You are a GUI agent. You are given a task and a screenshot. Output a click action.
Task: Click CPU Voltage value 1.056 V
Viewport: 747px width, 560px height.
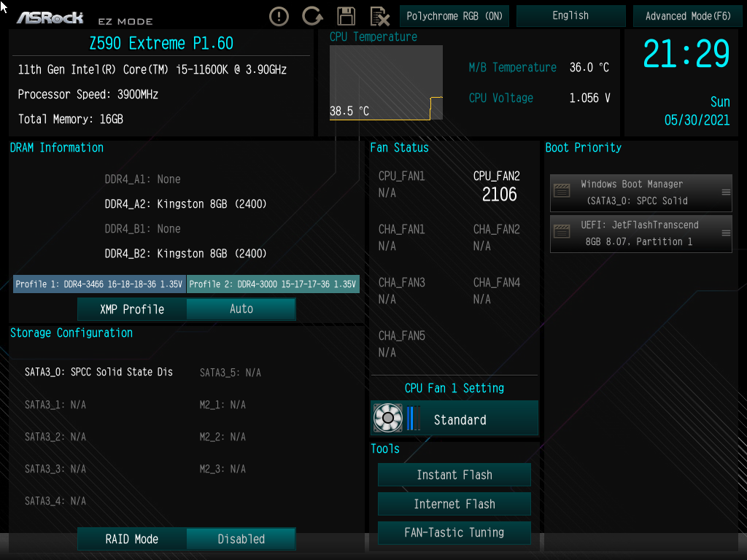pos(589,98)
